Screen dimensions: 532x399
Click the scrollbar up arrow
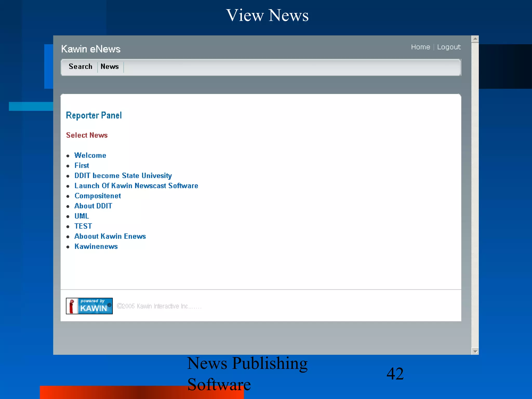click(x=475, y=39)
